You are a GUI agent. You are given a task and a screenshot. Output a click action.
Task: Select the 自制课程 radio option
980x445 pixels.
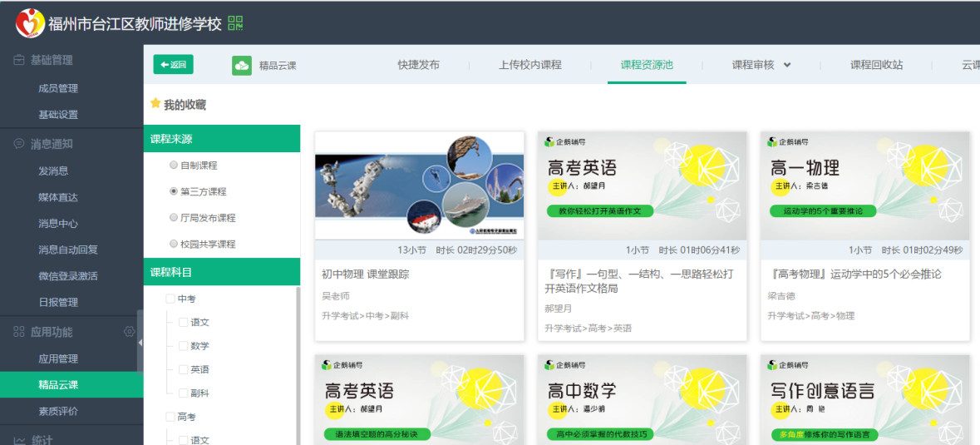tap(174, 166)
